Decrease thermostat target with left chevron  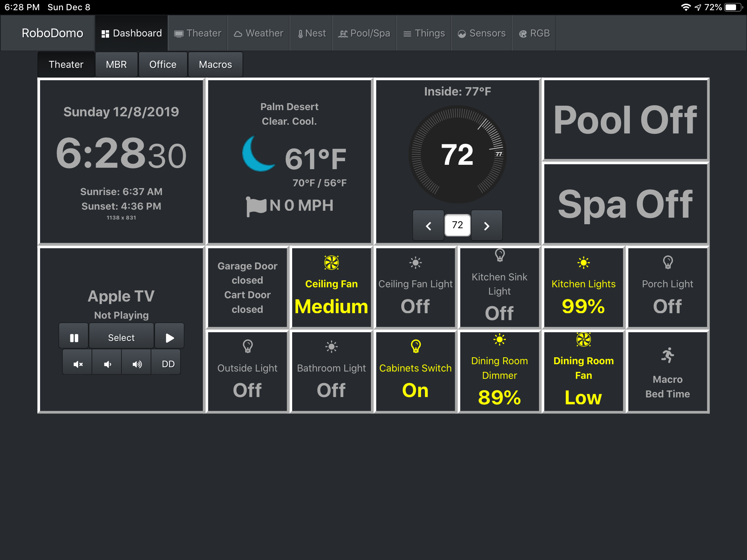pos(429,225)
